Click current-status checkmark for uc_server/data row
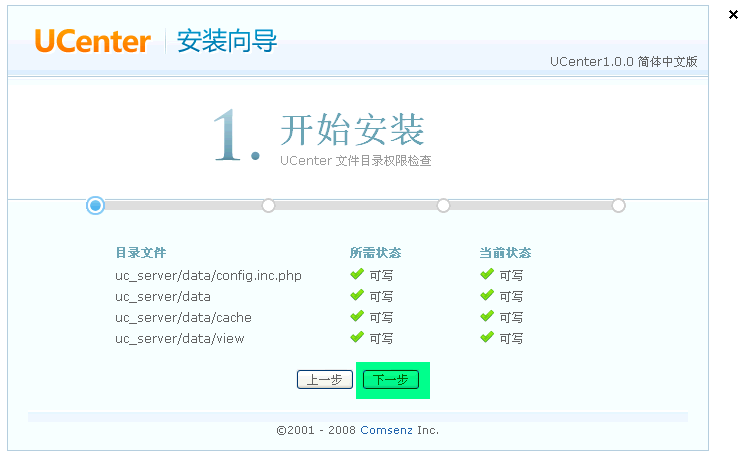Viewport: 743px width, 456px height. point(487,295)
